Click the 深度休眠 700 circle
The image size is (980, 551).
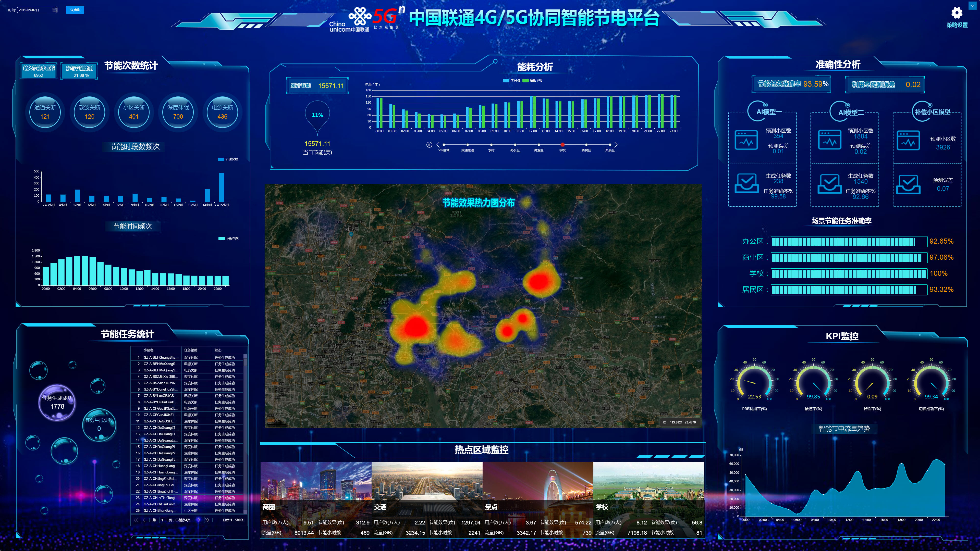[x=178, y=112]
